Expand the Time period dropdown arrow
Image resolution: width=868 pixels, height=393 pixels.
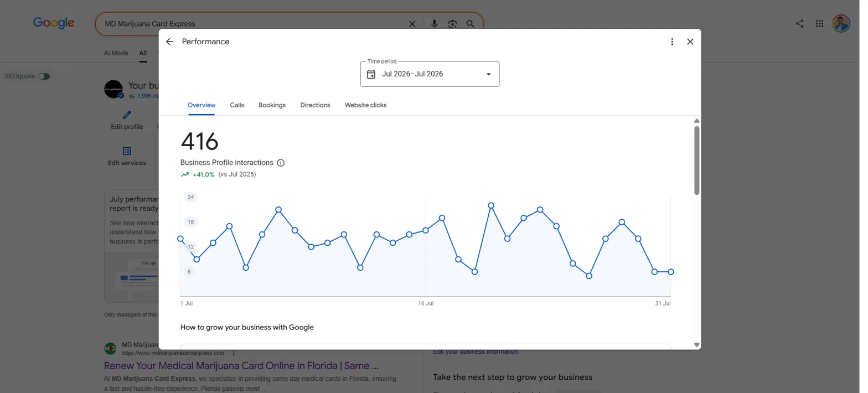[488, 74]
